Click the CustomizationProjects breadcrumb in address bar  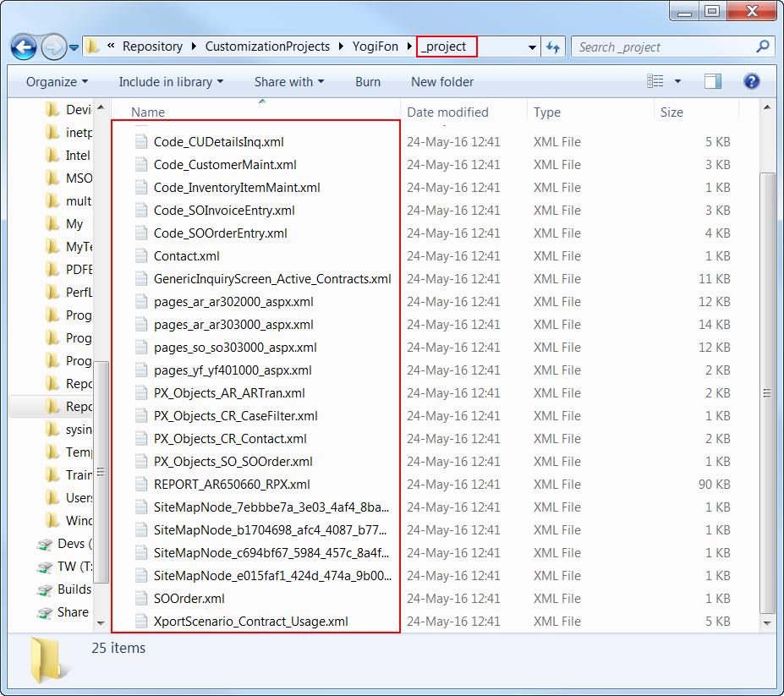coord(267,47)
